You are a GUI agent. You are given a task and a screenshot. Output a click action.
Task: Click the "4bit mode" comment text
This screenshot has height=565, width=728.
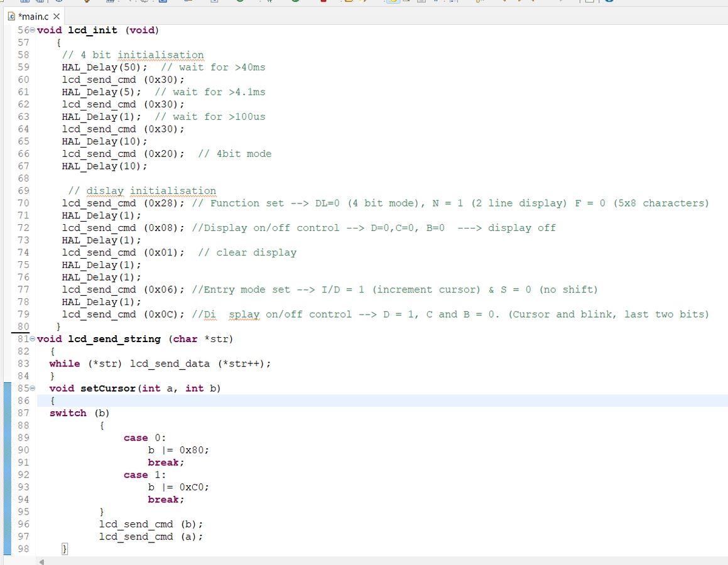click(x=244, y=154)
